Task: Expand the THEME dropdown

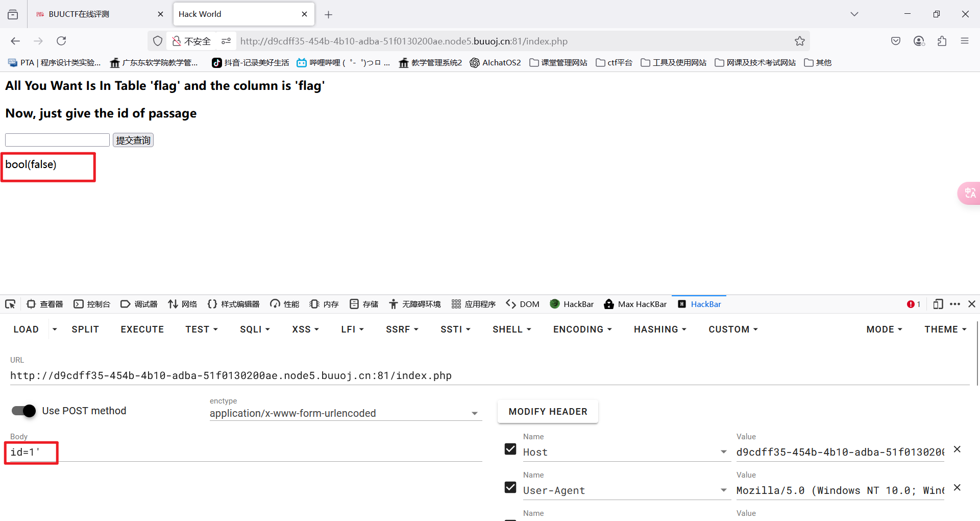Action: (945, 329)
